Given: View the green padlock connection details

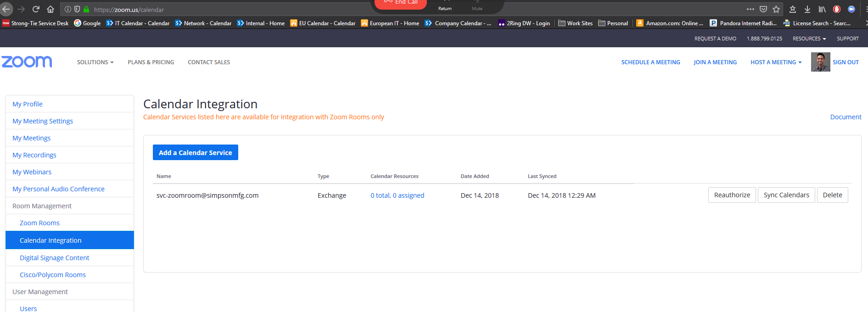Looking at the screenshot, I should click(86, 9).
